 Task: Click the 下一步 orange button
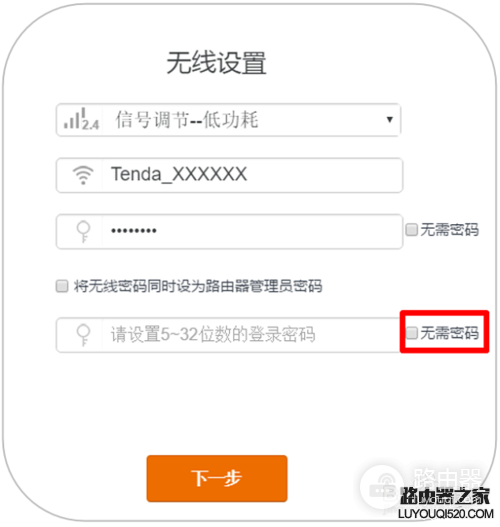(217, 479)
